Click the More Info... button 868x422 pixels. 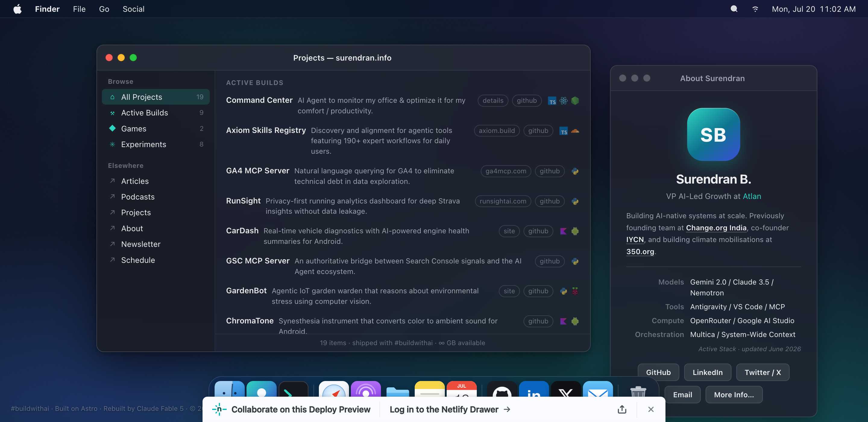pos(734,395)
